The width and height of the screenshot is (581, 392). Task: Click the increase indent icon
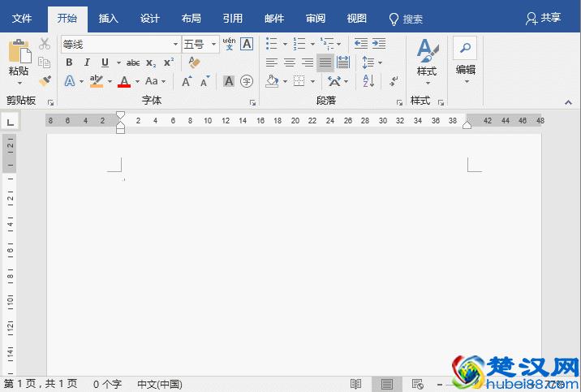tap(379, 44)
